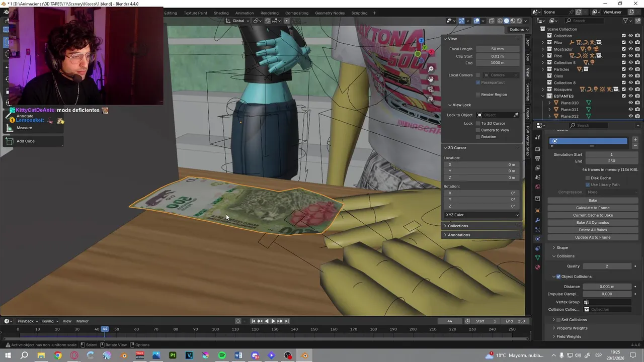Click the eyedropper next to Lock to Object
The image size is (644, 362).
coord(516,115)
